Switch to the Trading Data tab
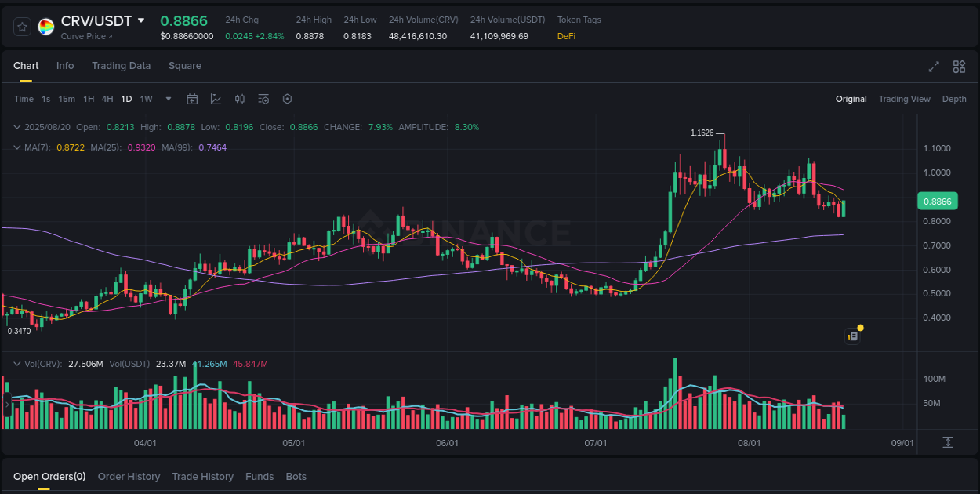Image resolution: width=980 pixels, height=494 pixels. [121, 66]
